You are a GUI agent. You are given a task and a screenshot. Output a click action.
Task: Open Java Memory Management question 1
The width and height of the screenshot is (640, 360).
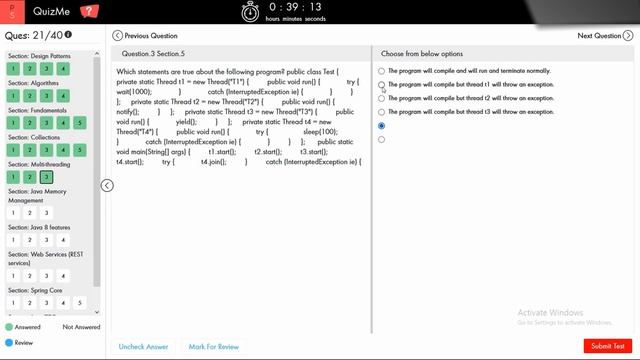[13, 213]
